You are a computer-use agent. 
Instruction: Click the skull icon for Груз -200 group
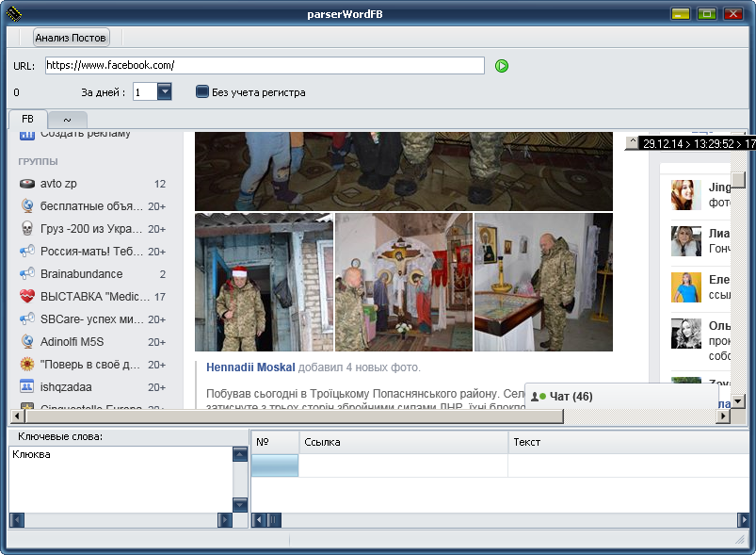[27, 228]
